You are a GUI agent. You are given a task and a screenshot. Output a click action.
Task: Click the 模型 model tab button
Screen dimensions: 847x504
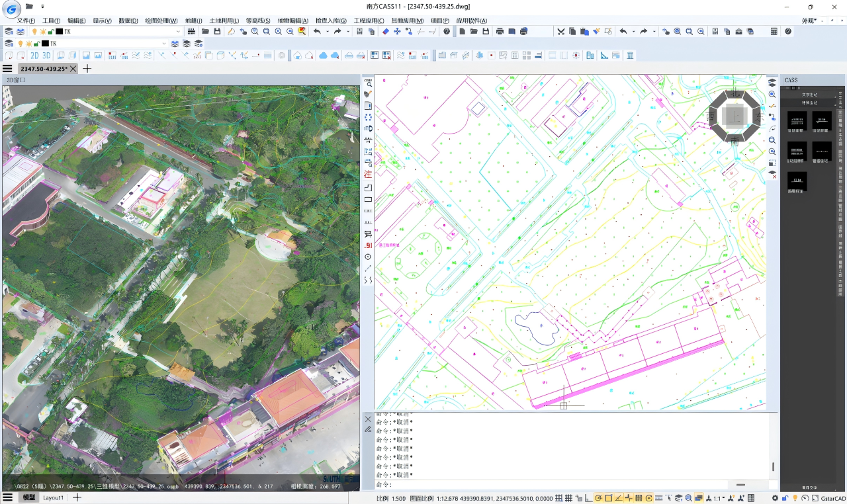coord(28,497)
